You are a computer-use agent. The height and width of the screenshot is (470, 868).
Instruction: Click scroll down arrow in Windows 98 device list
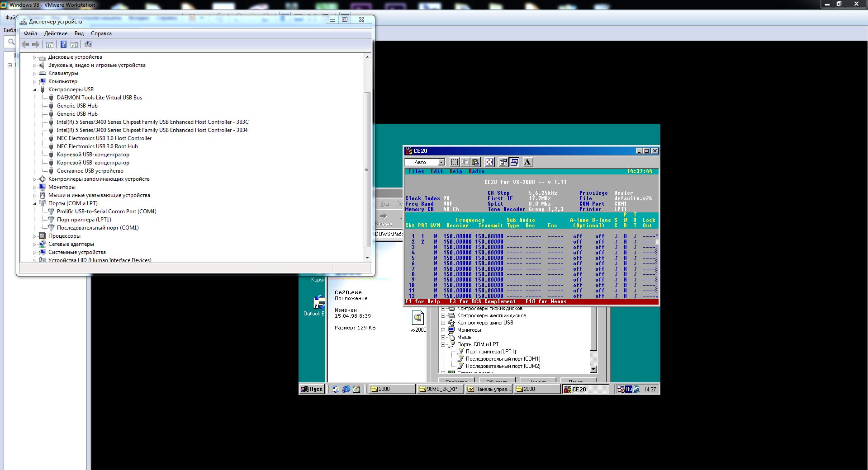coord(593,369)
